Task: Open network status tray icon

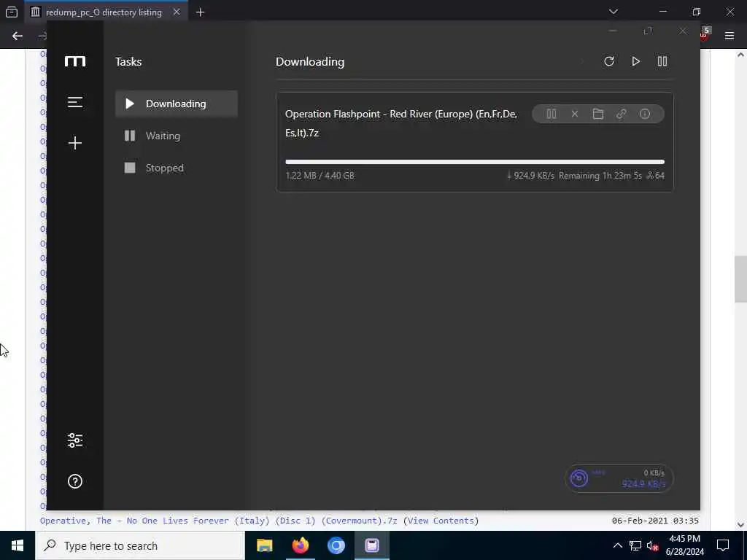Action: [635, 545]
